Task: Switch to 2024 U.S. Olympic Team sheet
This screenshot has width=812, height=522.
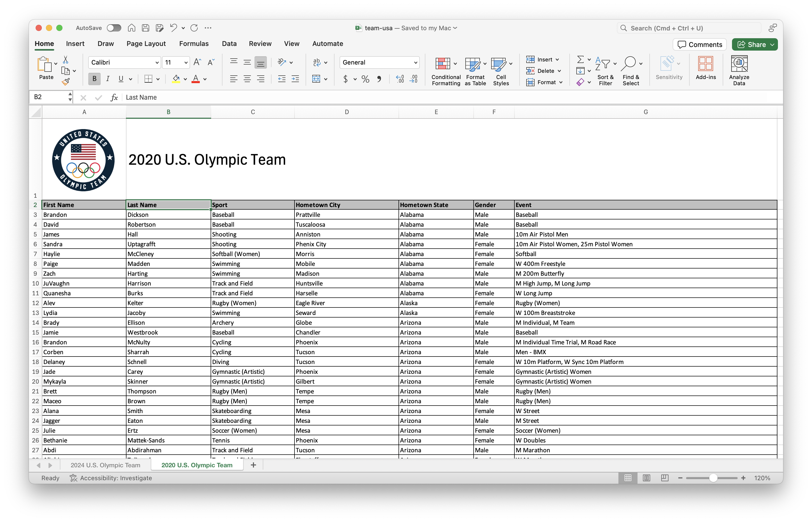Action: click(x=105, y=465)
